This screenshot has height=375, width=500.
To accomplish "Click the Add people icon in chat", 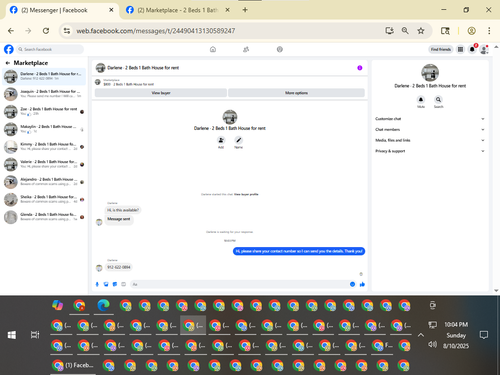I will (221, 140).
